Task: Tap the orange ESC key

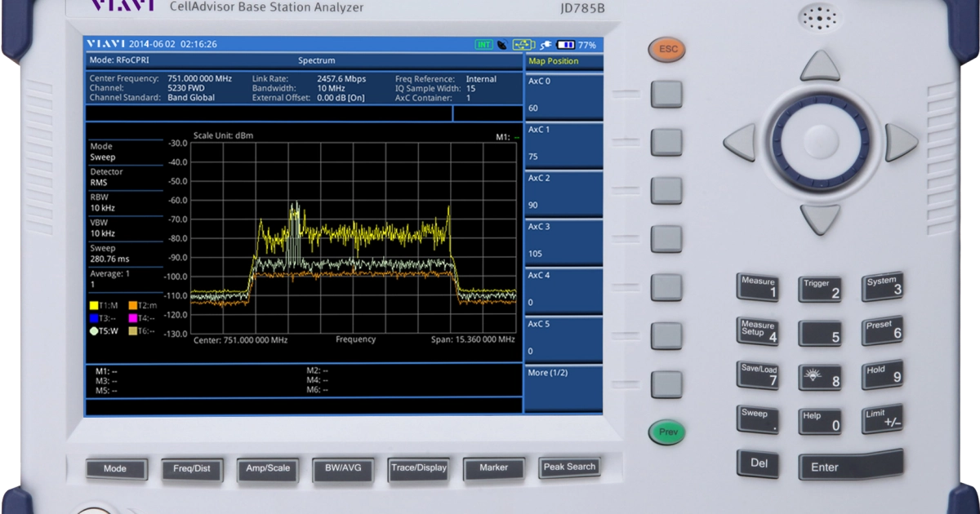Action: tap(667, 50)
